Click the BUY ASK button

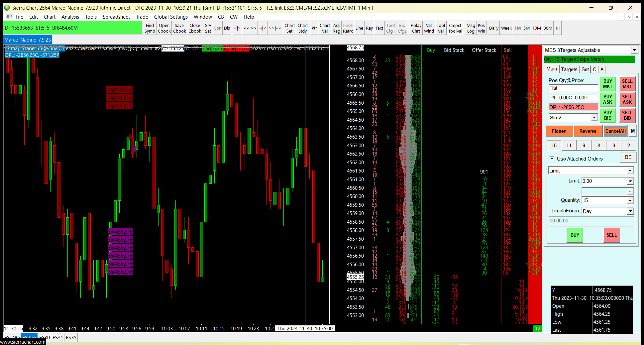pyautogui.click(x=607, y=99)
